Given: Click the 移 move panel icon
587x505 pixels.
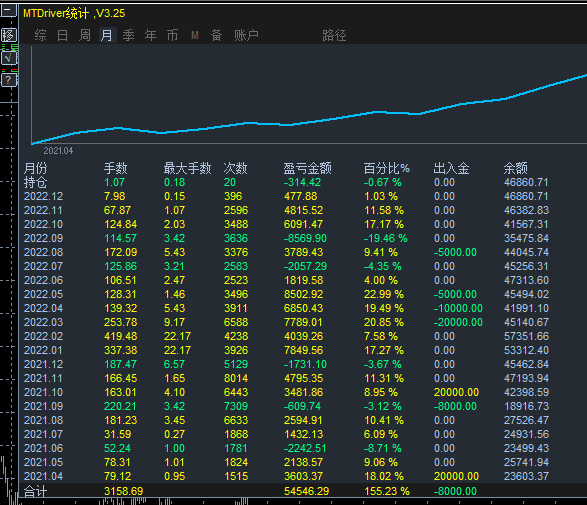Looking at the screenshot, I should coord(9,35).
